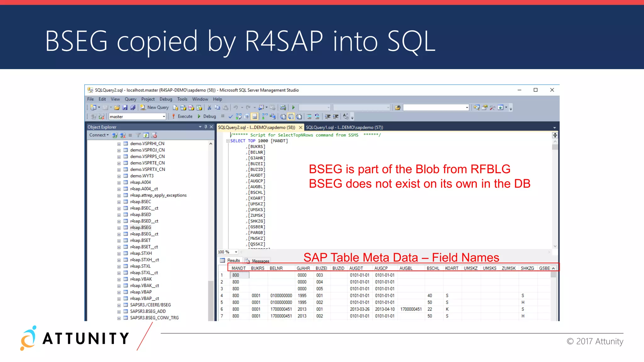Toggle Results to File icon

pyautogui.click(x=299, y=117)
